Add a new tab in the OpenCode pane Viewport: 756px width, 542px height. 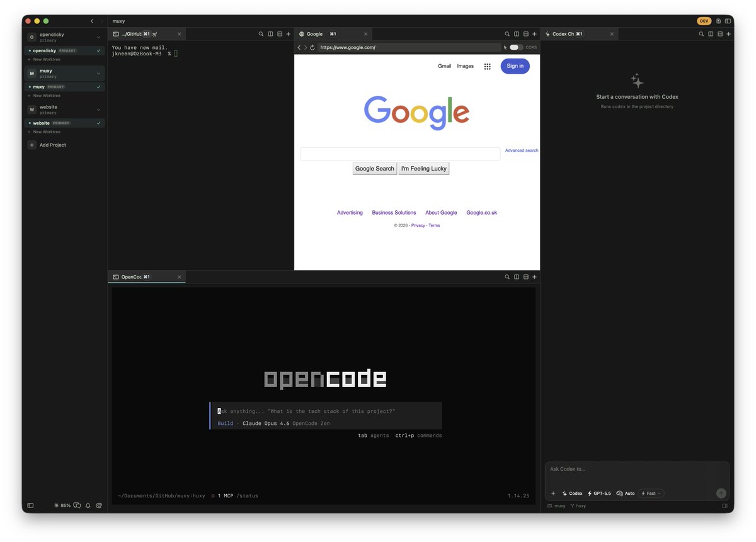[x=535, y=277]
